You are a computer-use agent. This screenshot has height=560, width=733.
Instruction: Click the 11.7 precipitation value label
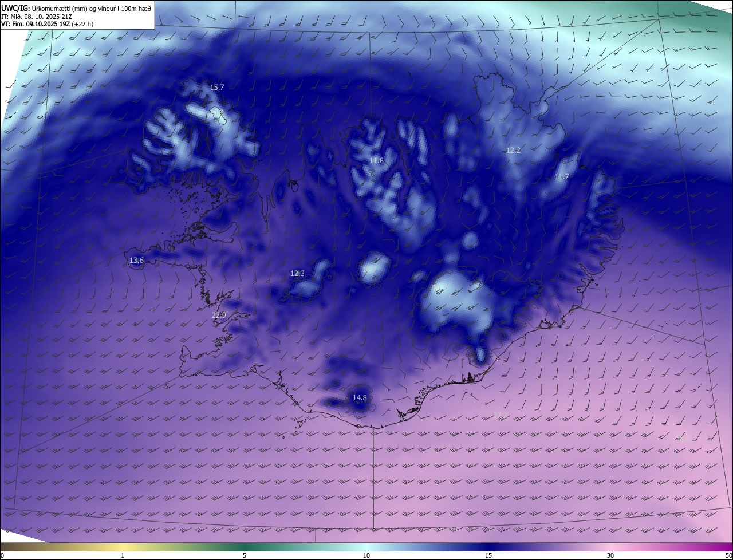click(x=562, y=177)
